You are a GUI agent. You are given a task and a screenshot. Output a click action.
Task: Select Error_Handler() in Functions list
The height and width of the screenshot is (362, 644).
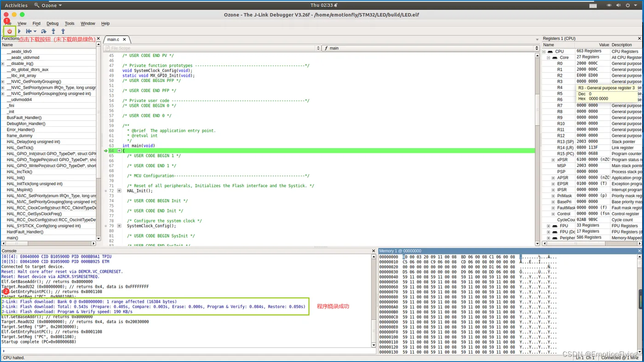(48, 129)
